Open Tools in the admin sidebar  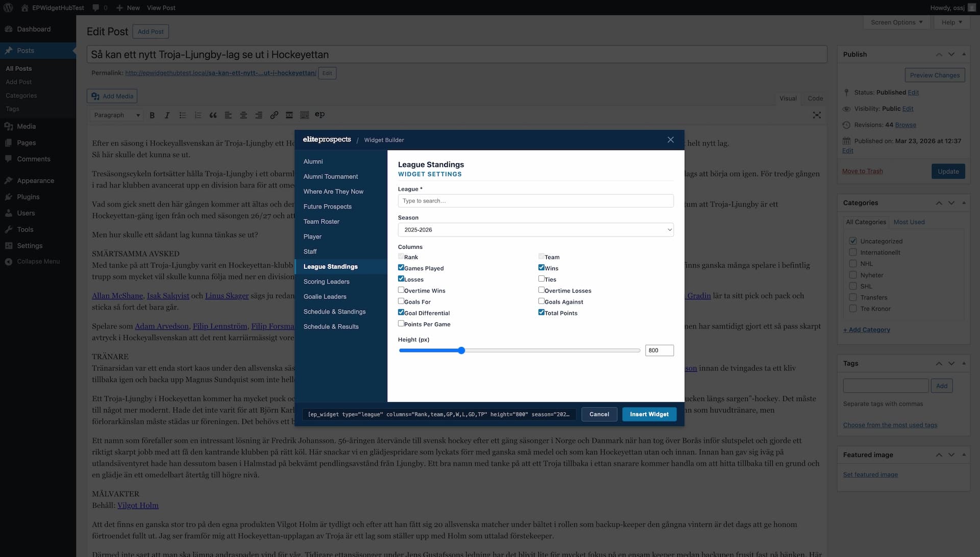[25, 230]
